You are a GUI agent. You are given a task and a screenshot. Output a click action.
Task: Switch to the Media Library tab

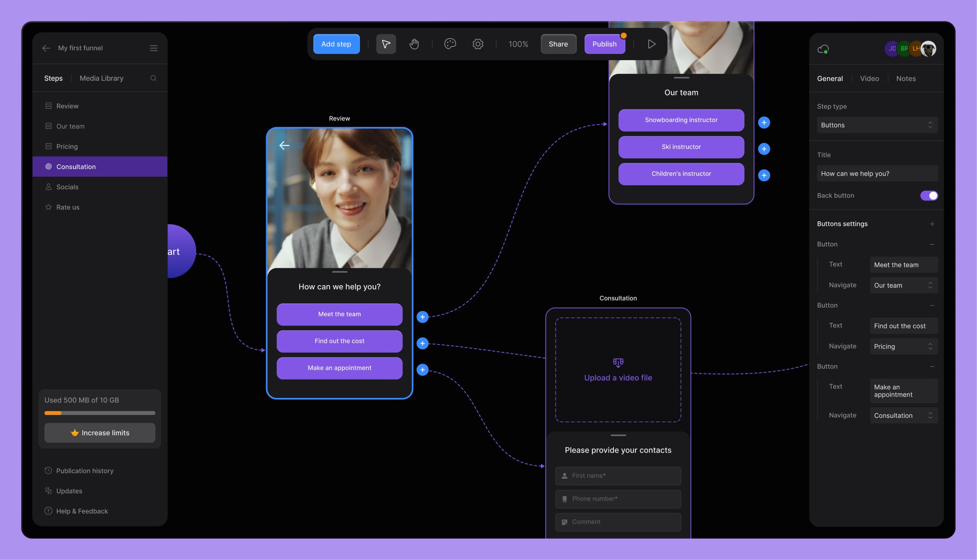(x=101, y=78)
